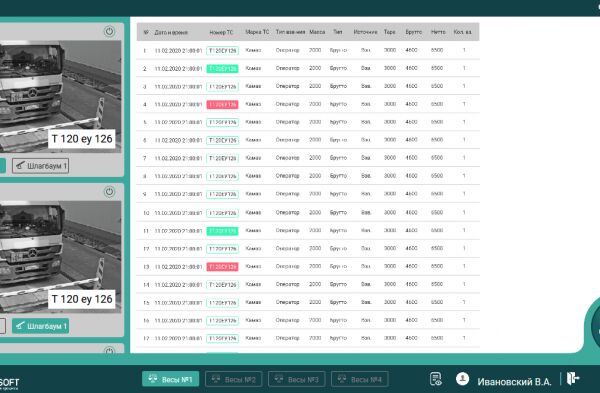Click green plate badge in row 11
Viewport: 600px width, 393px height.
222,231
